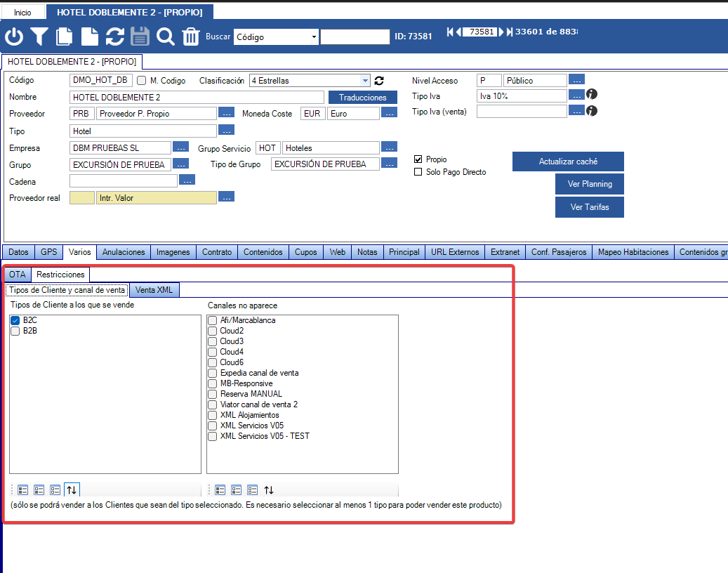Open the Buscar Código dropdown
The height and width of the screenshot is (573, 728).
pyautogui.click(x=314, y=37)
